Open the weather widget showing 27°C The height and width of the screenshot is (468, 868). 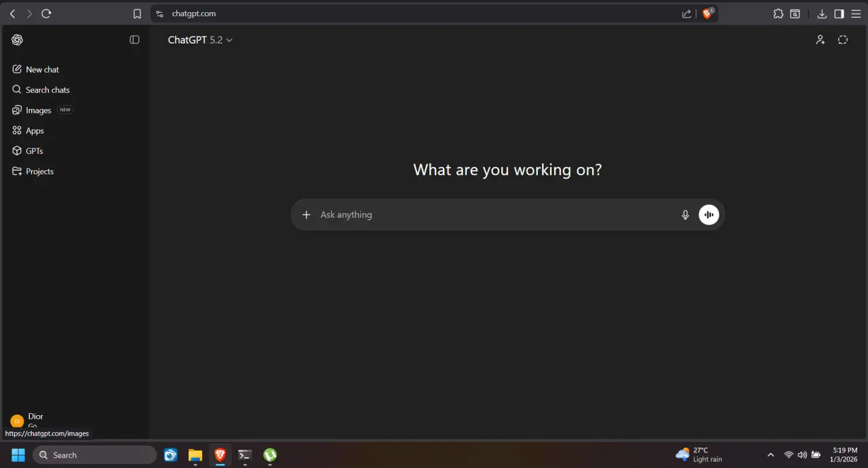[x=699, y=455]
